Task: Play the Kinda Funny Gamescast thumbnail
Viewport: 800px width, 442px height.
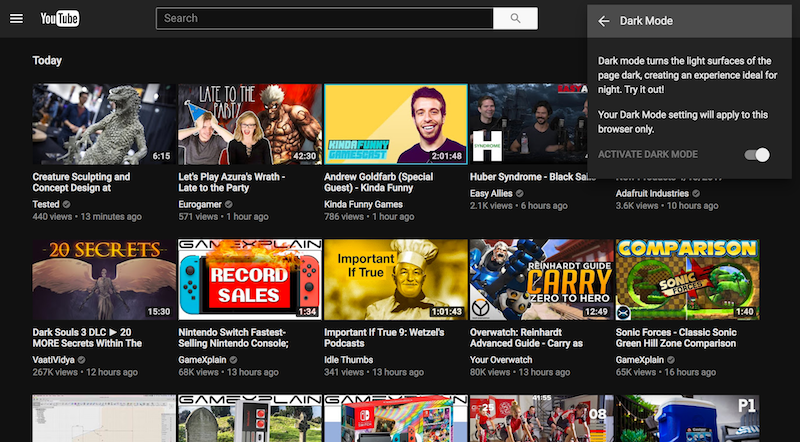Action: (395, 124)
